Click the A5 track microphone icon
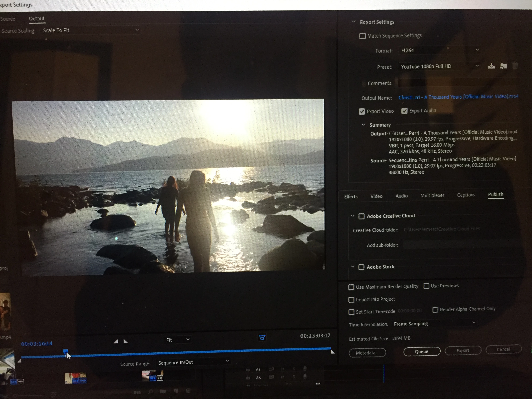 [305, 368]
